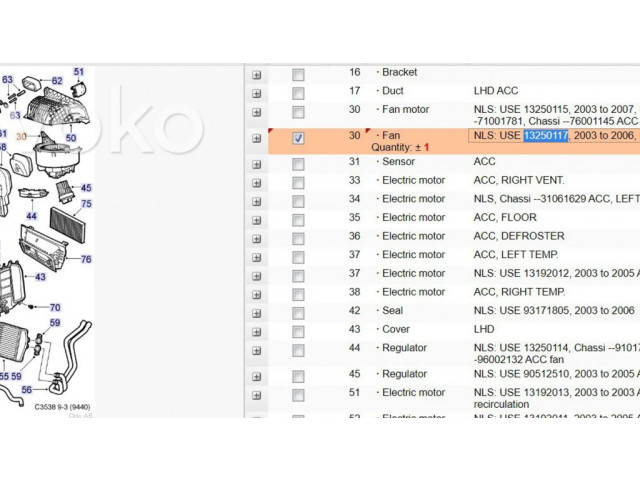Check the box for Seal row 42
Viewport: 640px width, 480px height.
[298, 312]
